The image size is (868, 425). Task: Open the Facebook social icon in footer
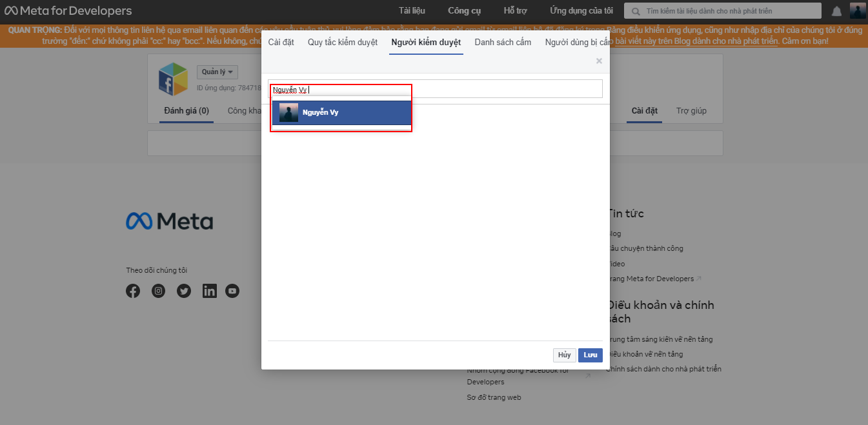(133, 291)
